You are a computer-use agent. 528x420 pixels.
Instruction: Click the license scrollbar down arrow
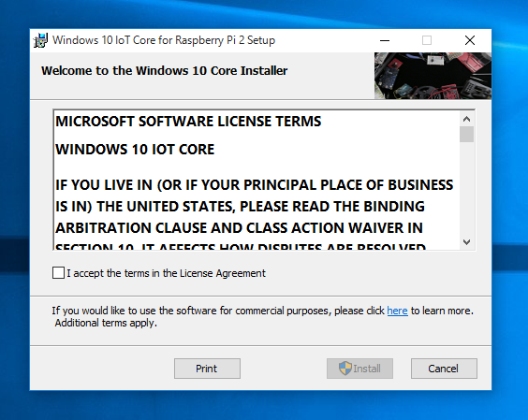467,242
